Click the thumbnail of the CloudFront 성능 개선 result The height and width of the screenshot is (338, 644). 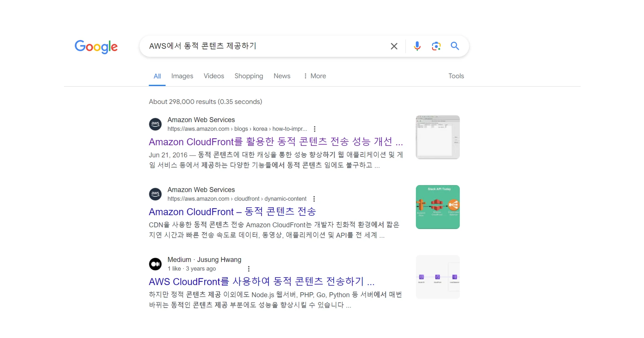(438, 137)
